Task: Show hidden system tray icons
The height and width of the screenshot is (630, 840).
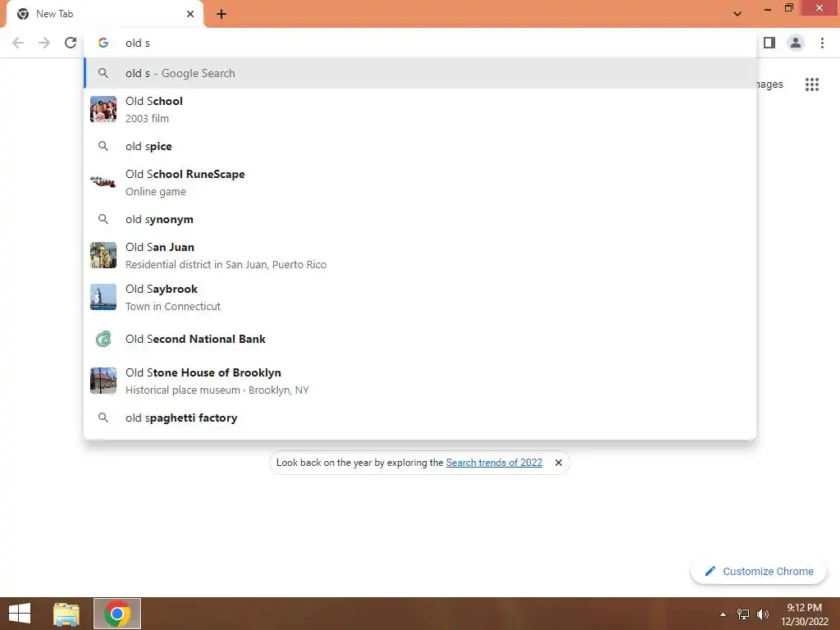Action: click(x=723, y=614)
